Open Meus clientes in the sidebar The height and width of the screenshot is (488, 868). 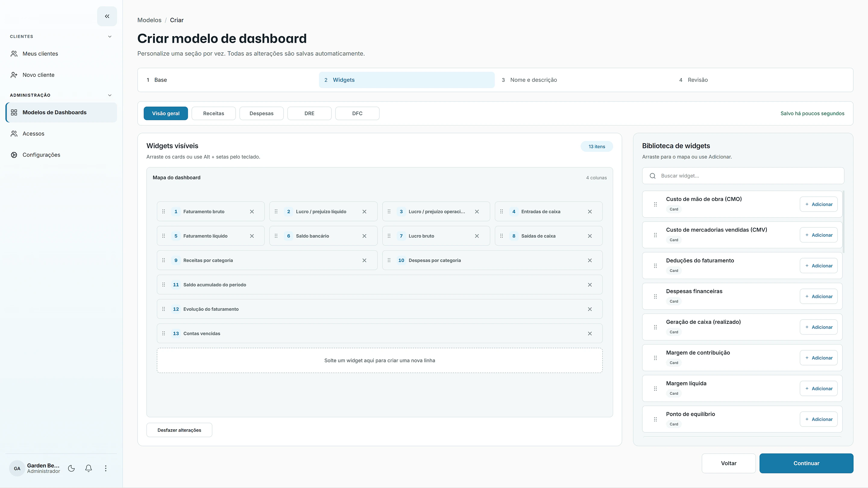(x=61, y=54)
